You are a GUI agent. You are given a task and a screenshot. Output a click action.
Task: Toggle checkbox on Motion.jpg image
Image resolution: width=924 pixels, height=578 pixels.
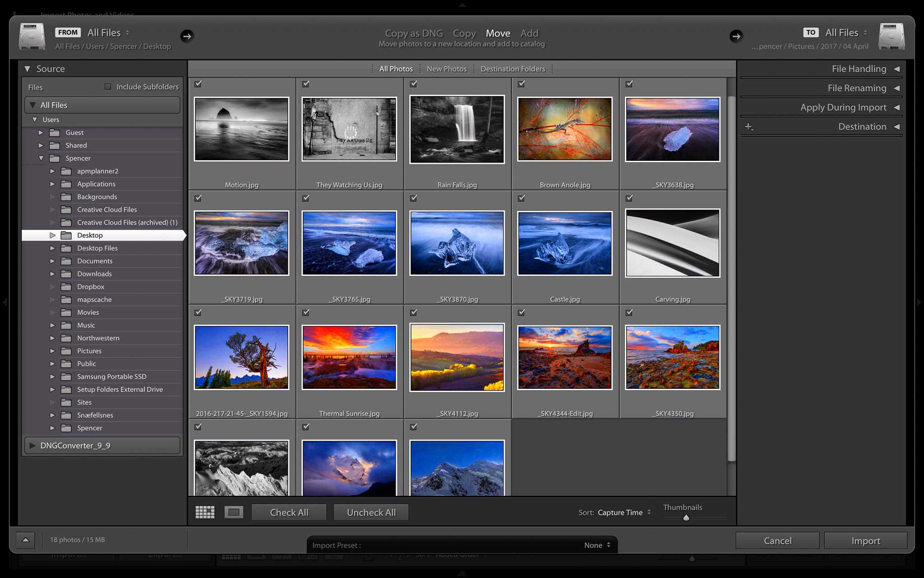click(198, 83)
